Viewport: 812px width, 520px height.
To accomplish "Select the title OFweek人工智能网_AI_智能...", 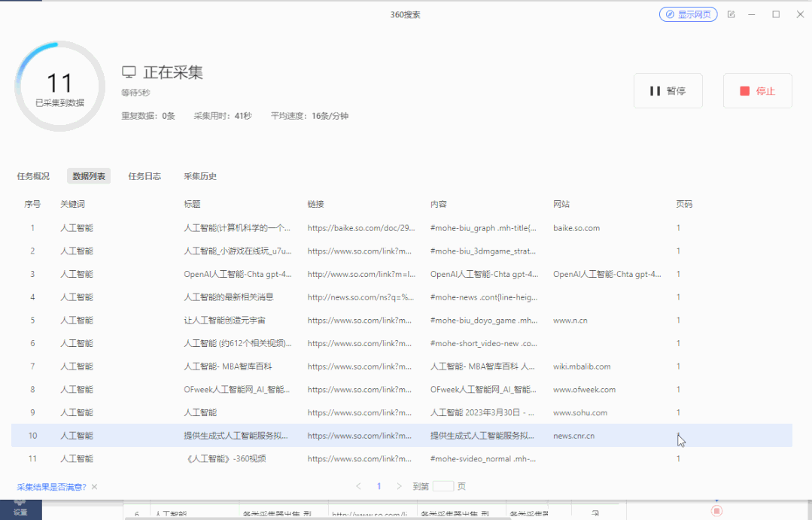I will tap(236, 390).
